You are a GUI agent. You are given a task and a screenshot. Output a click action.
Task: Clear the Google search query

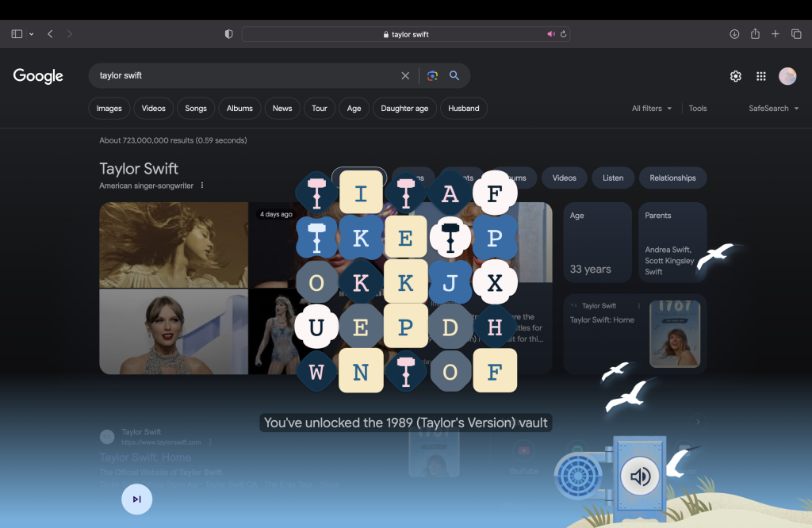coord(405,75)
